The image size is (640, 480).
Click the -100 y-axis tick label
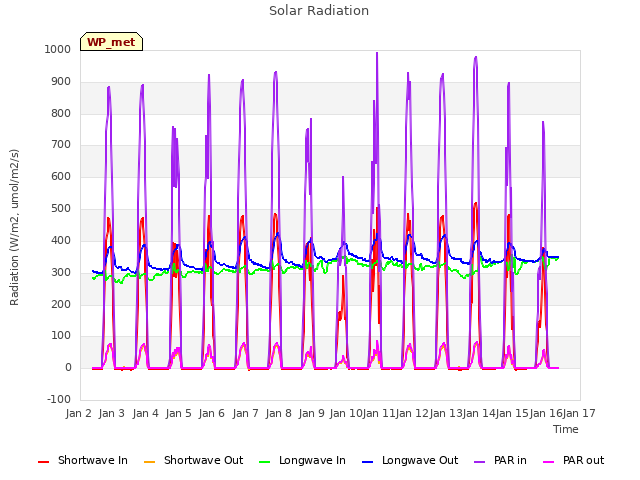59,399
